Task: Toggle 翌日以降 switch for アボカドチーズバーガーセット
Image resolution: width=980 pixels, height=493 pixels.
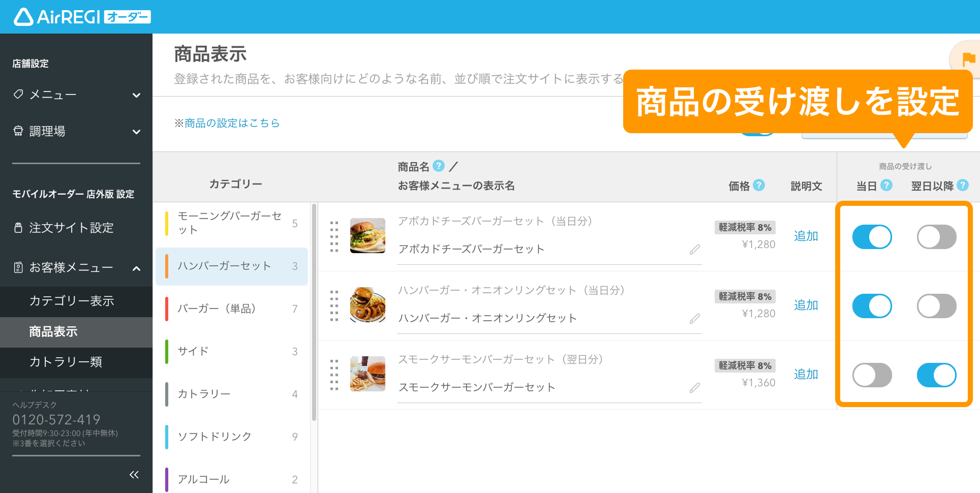Action: pos(937,237)
